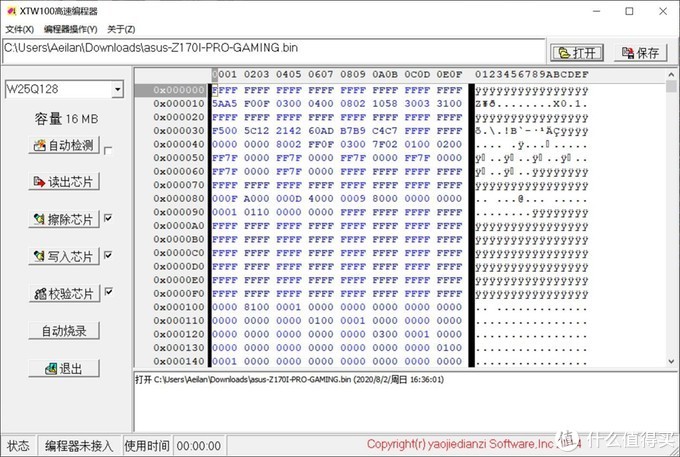The height and width of the screenshot is (457, 680).
Task: Click hex value 8002 in row 0x000040
Action: click(288, 144)
